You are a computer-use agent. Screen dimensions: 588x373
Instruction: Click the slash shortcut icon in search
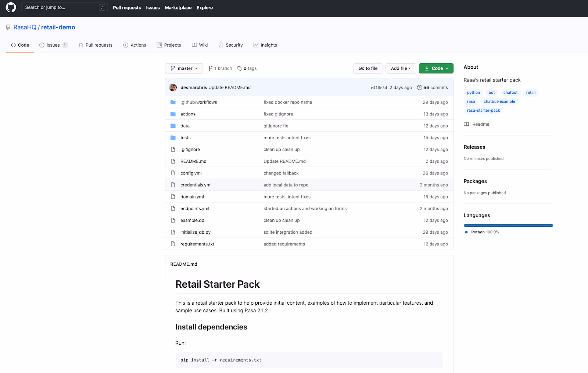click(x=102, y=7)
